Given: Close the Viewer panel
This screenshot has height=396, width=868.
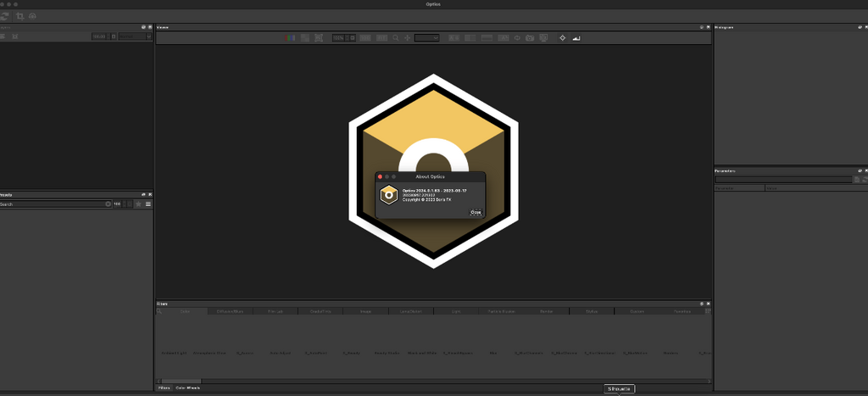Looking at the screenshot, I should coord(708,26).
